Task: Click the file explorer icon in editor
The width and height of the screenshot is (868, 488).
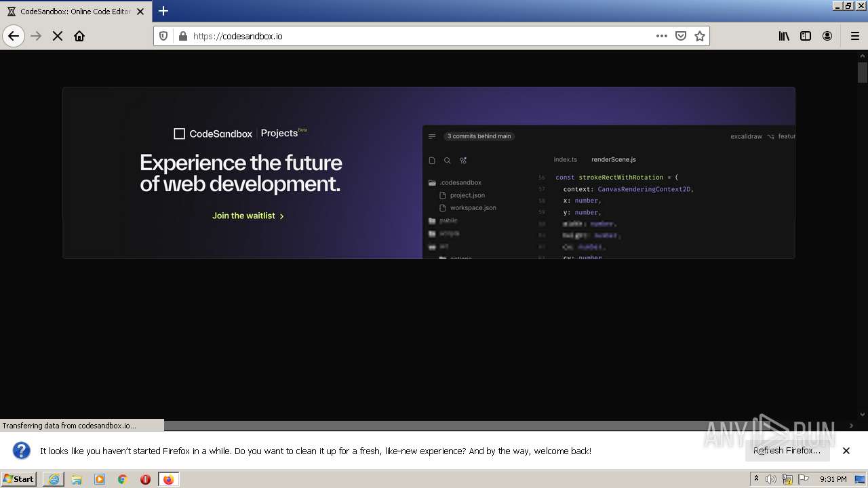Action: pos(432,161)
